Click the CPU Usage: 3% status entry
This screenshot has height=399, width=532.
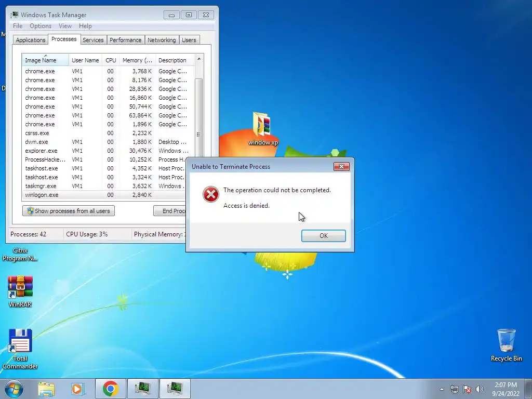(87, 234)
